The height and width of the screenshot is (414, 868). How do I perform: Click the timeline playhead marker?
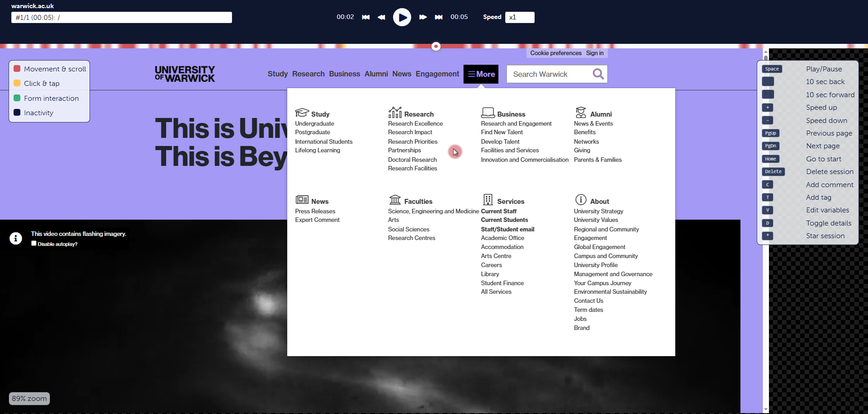(x=436, y=46)
